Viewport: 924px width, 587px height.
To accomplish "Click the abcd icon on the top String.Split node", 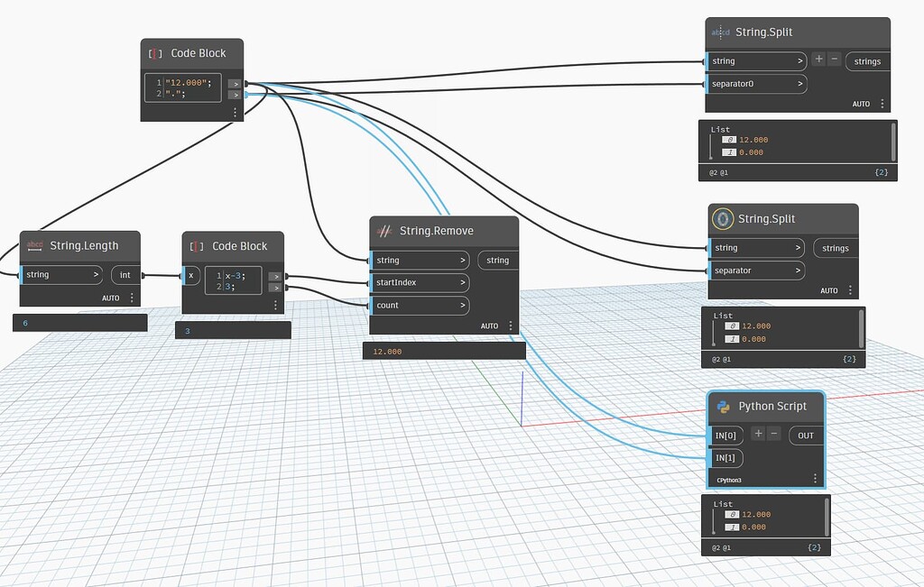I will (719, 32).
